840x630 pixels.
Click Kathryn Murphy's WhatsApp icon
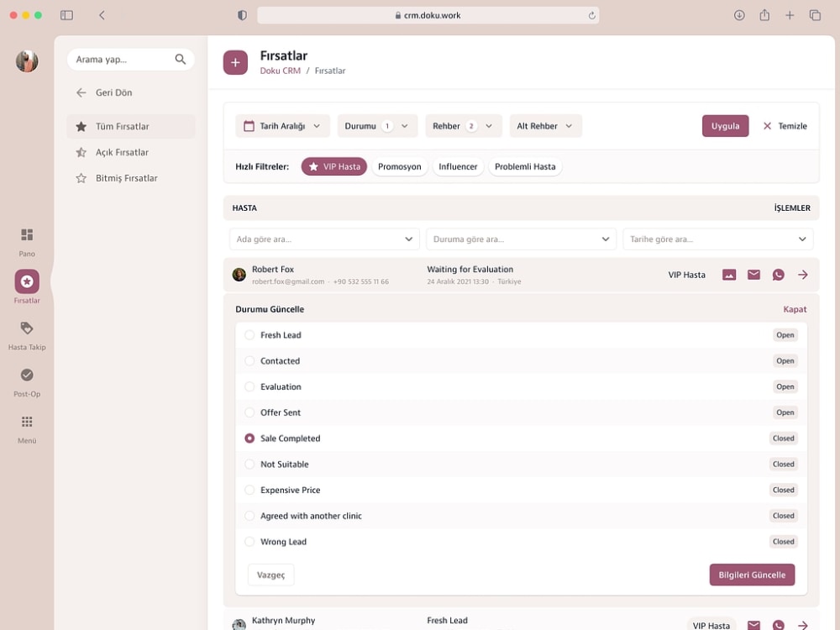779,625
